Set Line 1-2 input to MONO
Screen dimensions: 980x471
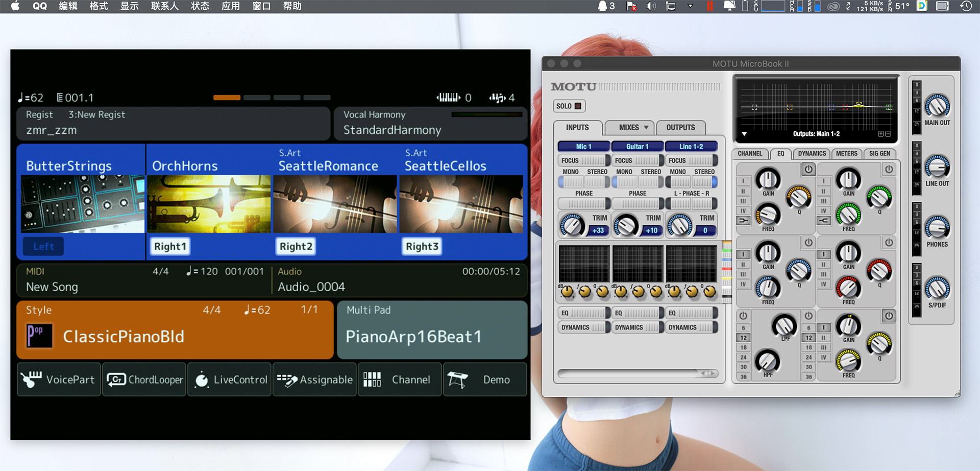coord(678,182)
